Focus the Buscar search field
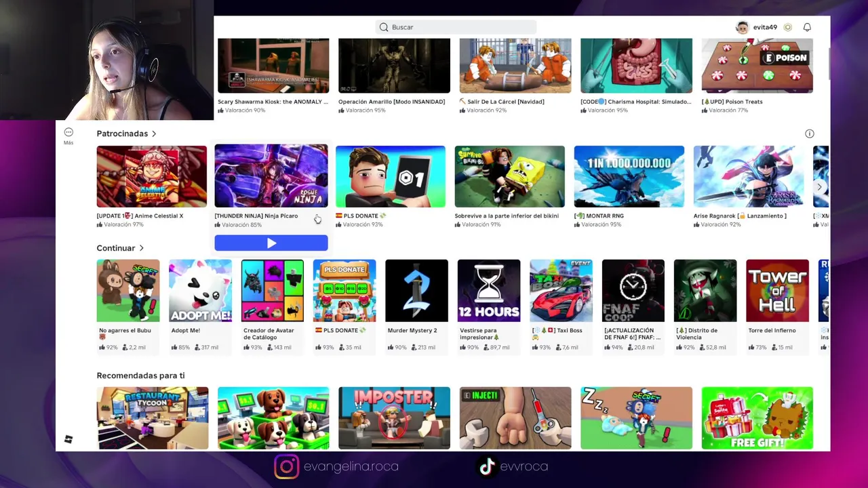This screenshot has width=868, height=488. point(456,27)
